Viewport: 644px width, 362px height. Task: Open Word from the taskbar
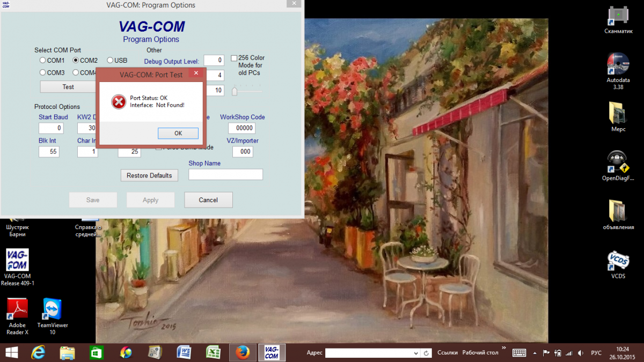click(x=184, y=352)
